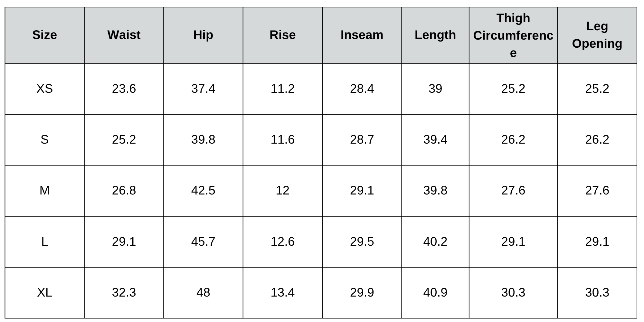Image resolution: width=644 pixels, height=322 pixels.
Task: Select the Leg Opening header
Action: point(597,35)
